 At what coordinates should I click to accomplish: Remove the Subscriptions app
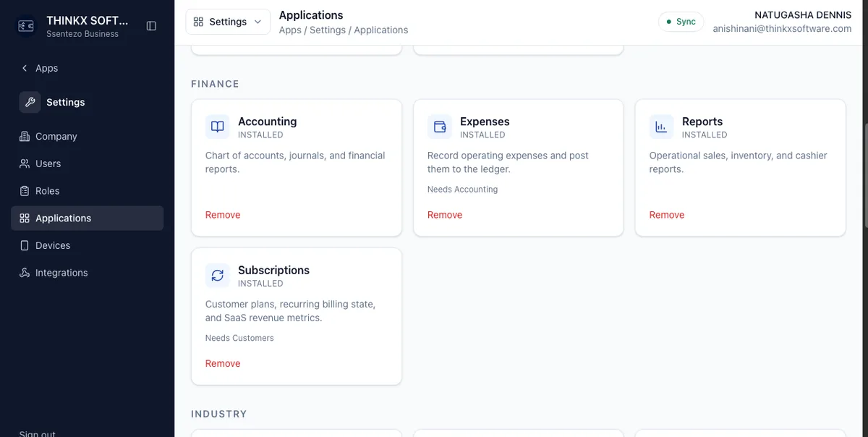[223, 363]
